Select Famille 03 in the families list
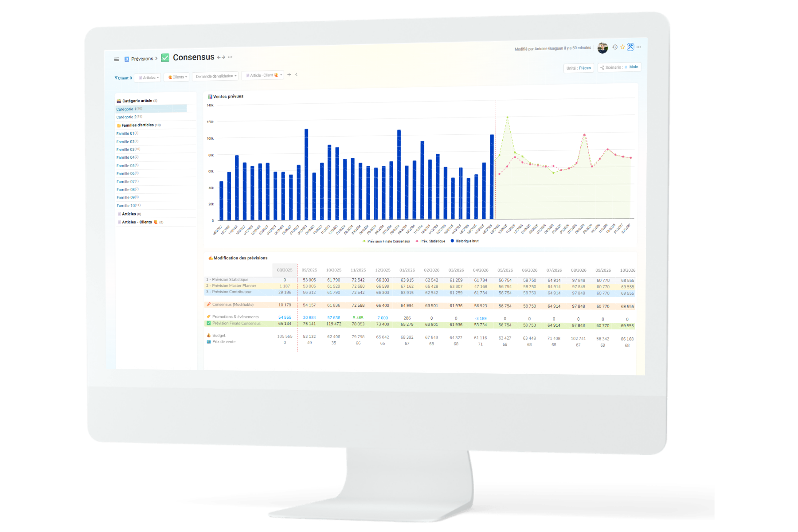798x532 pixels. pyautogui.click(x=125, y=150)
